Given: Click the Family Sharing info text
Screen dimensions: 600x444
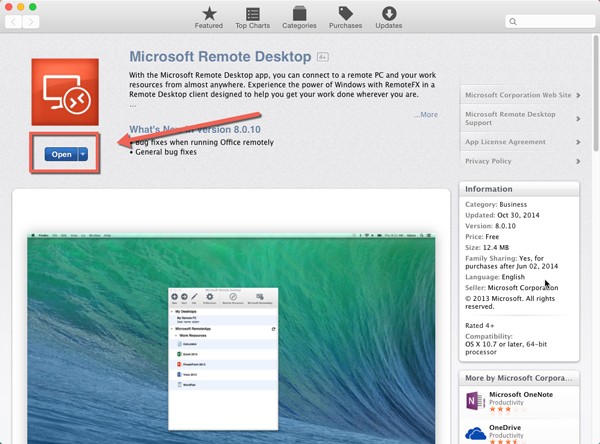Looking at the screenshot, I should coord(511,262).
